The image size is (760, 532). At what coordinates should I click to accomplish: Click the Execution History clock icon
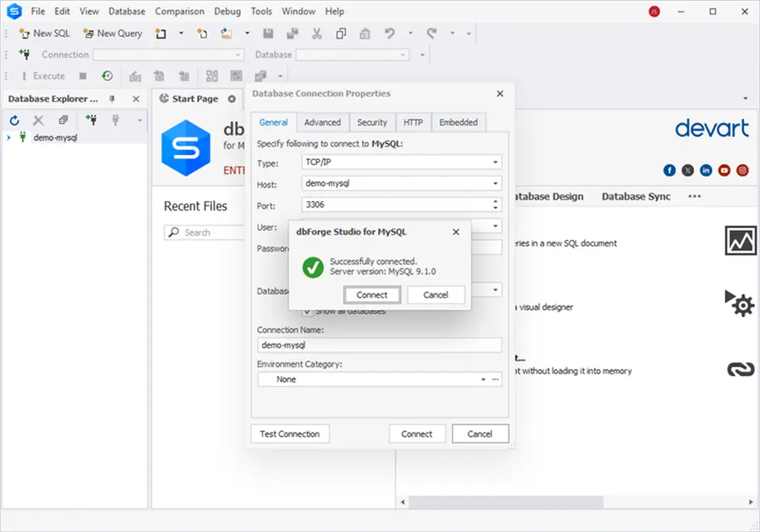point(107,76)
